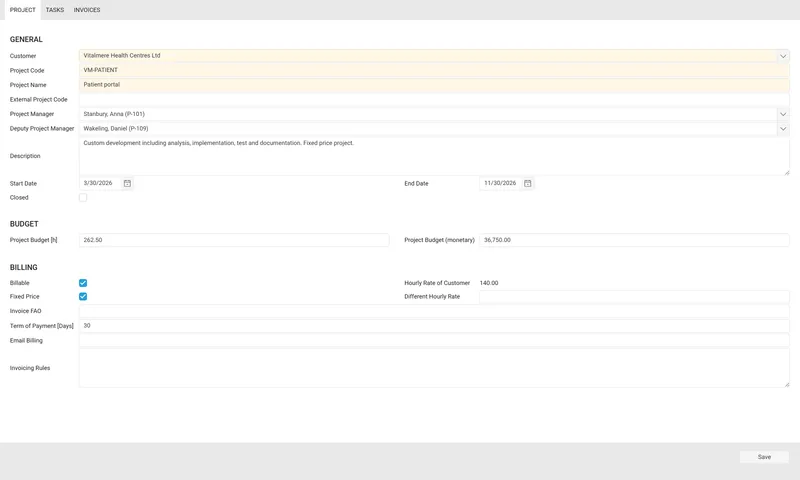
Task: Expand the Deputy Project Manager dropdown arrow
Action: coord(783,129)
